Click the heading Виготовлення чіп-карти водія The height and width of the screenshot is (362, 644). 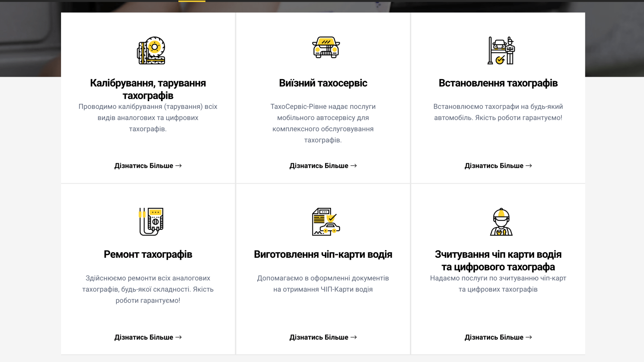(x=323, y=254)
